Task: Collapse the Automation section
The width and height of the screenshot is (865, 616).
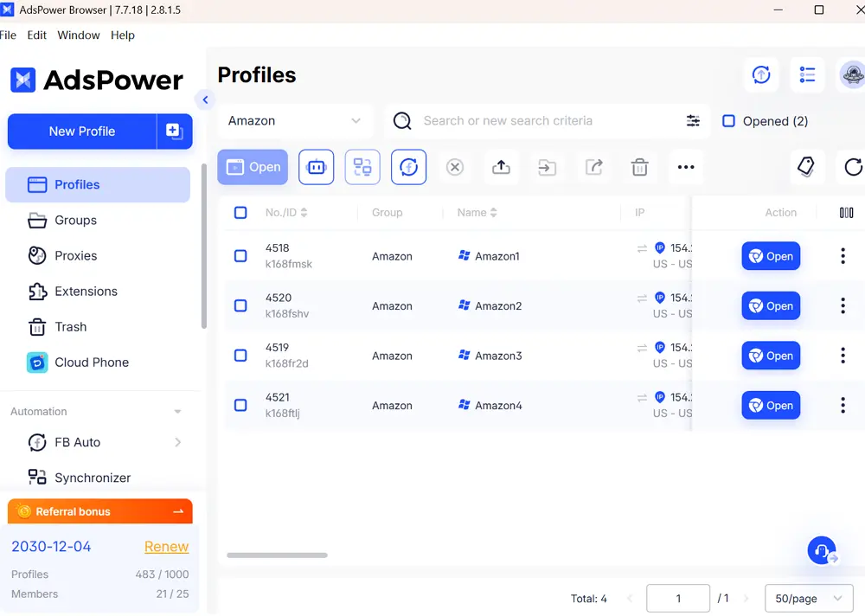Action: [x=177, y=411]
